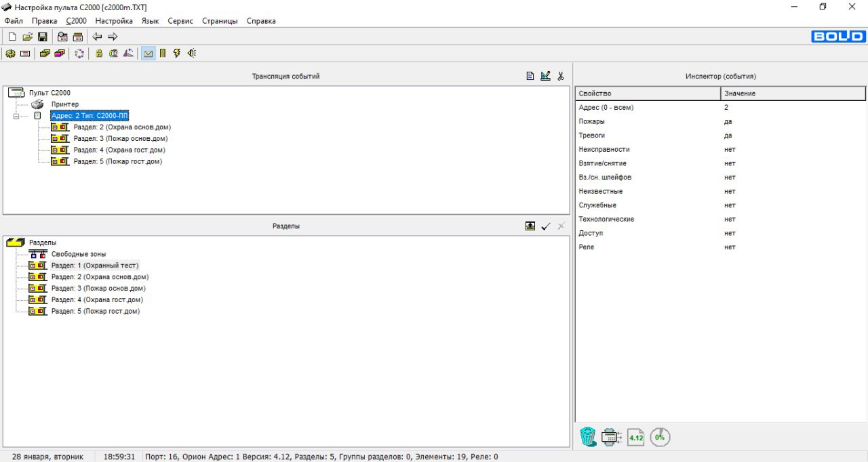
Task: Select Раздел: 2 under С2000-ПП
Action: tap(122, 127)
